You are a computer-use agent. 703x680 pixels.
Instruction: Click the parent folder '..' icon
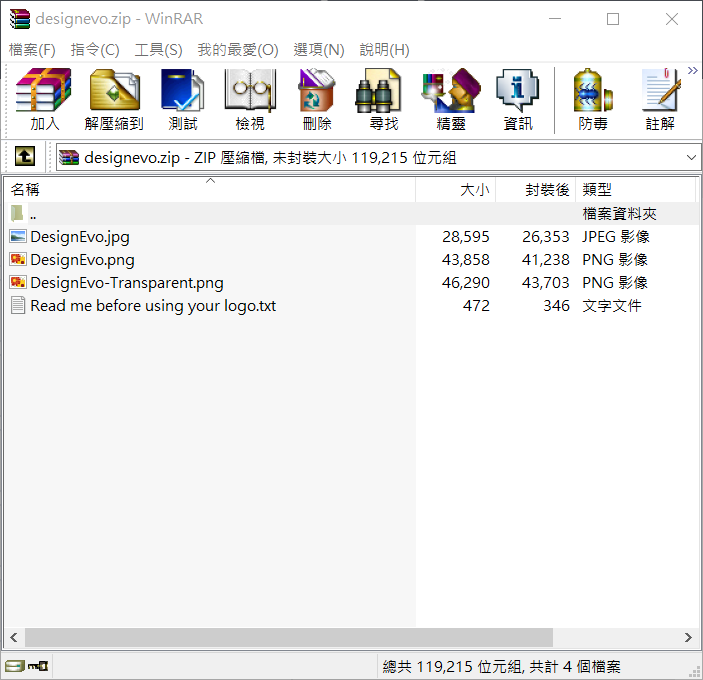[x=17, y=213]
